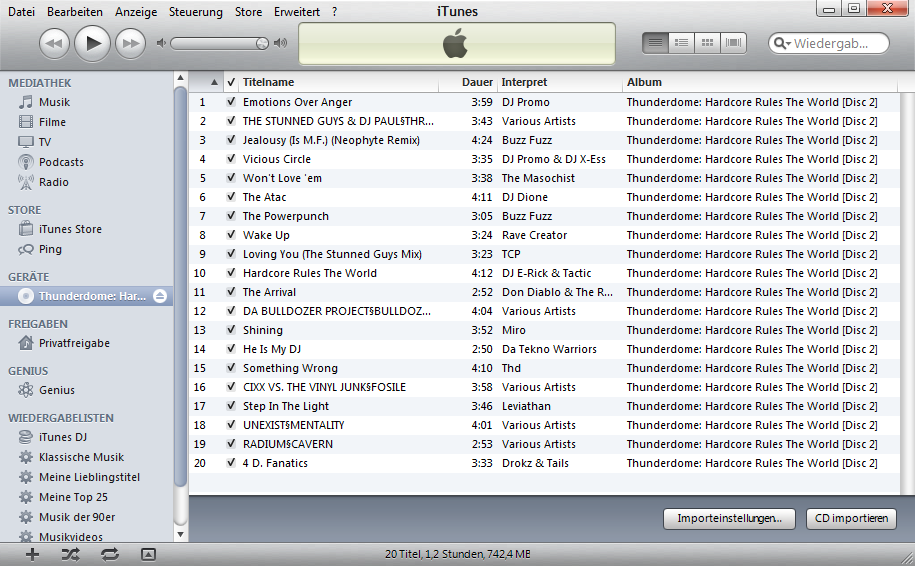Toggle shuffle playback
This screenshot has width=915, height=566.
pos(71,554)
